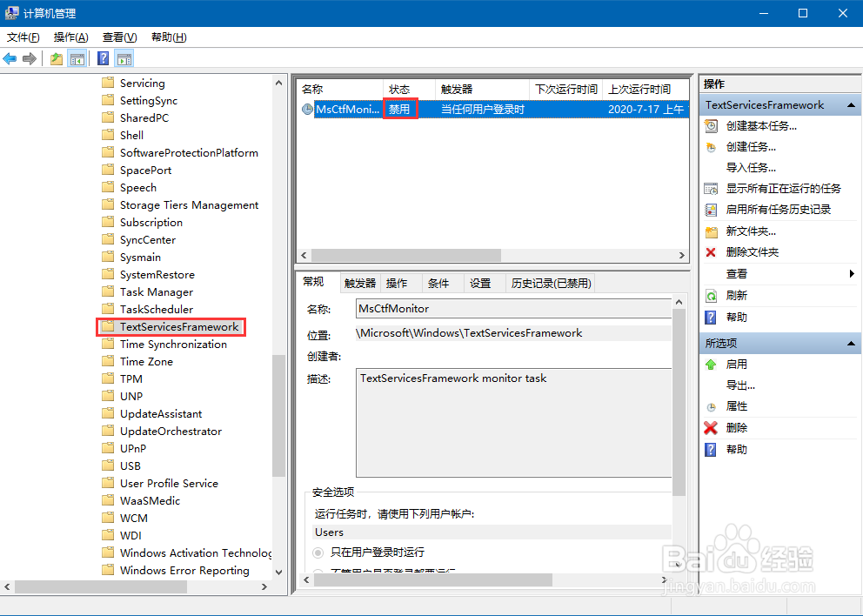Screen dimensions: 863x616
Task: Click the task list horizontal scrollbar thumb
Action: (406, 256)
